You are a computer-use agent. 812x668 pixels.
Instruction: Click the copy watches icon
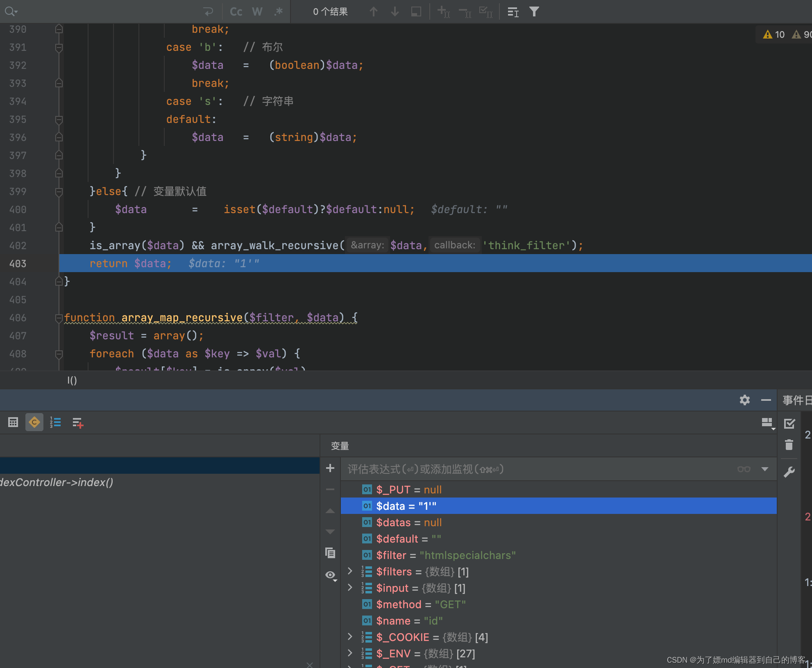click(330, 553)
